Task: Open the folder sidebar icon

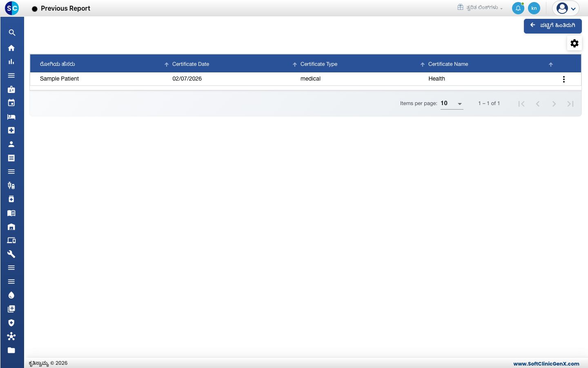Action: (11, 350)
